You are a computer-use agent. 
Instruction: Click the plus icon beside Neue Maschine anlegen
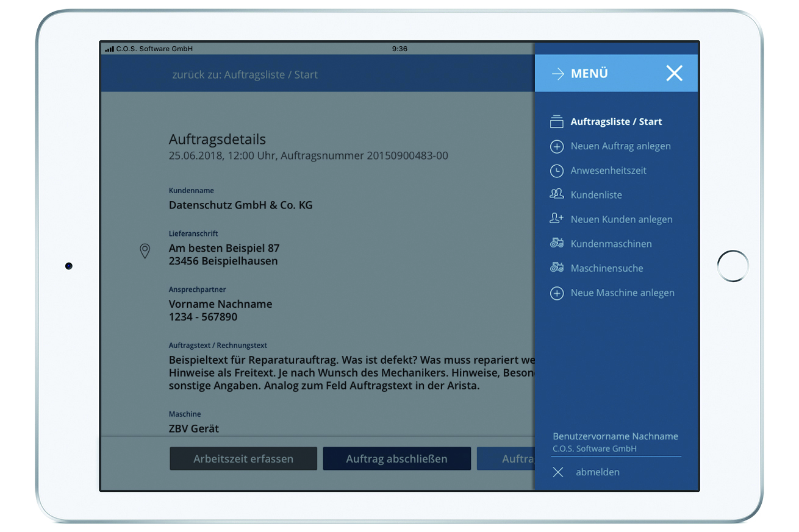[556, 293]
